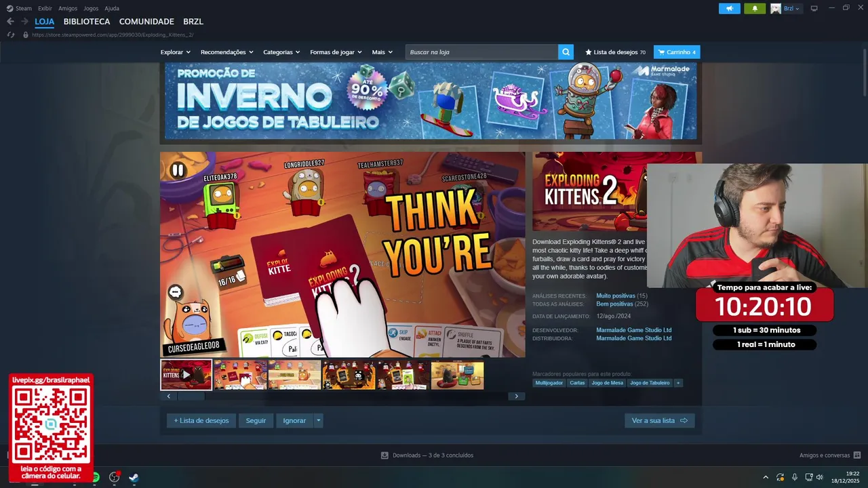Screen dimensions: 868x488
Task: Open Lista de desejos in the header
Action: click(616, 52)
